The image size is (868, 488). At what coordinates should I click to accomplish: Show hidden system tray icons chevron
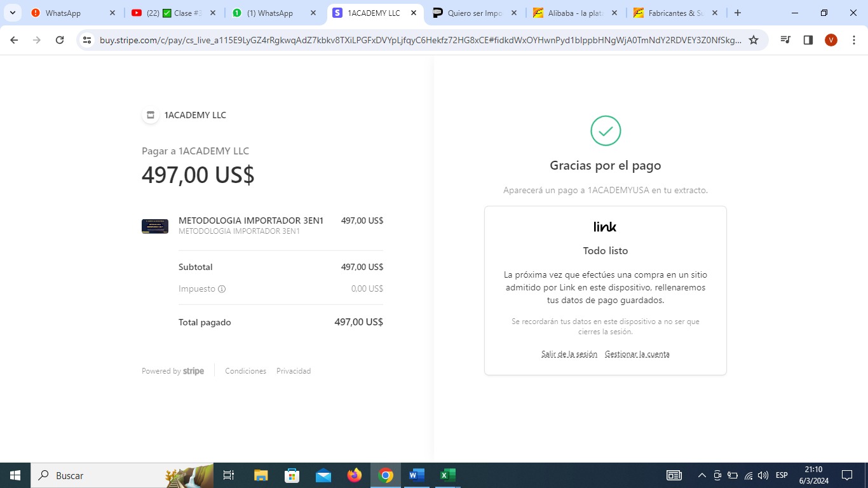(702, 475)
